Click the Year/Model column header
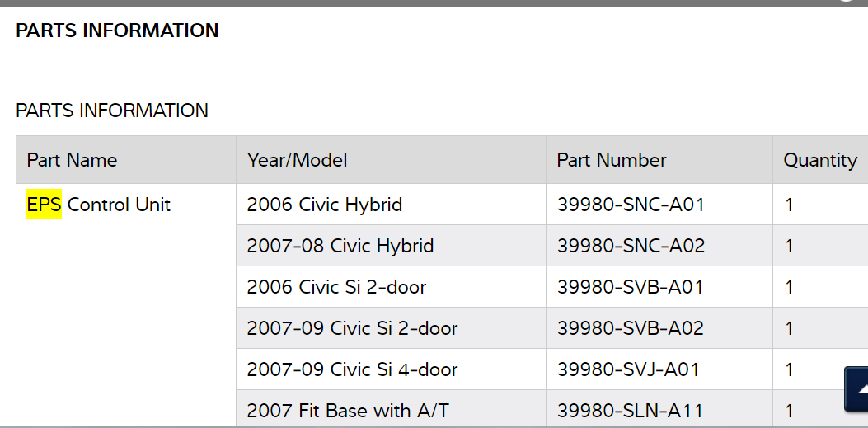Image resolution: width=868 pixels, height=428 pixels. (297, 160)
